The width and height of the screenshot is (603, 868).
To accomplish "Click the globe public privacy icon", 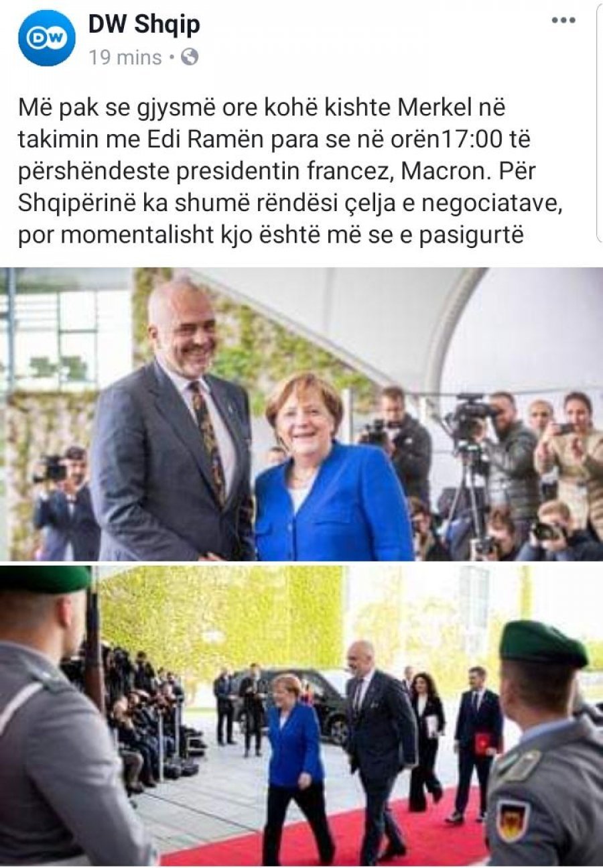I will [x=190, y=58].
